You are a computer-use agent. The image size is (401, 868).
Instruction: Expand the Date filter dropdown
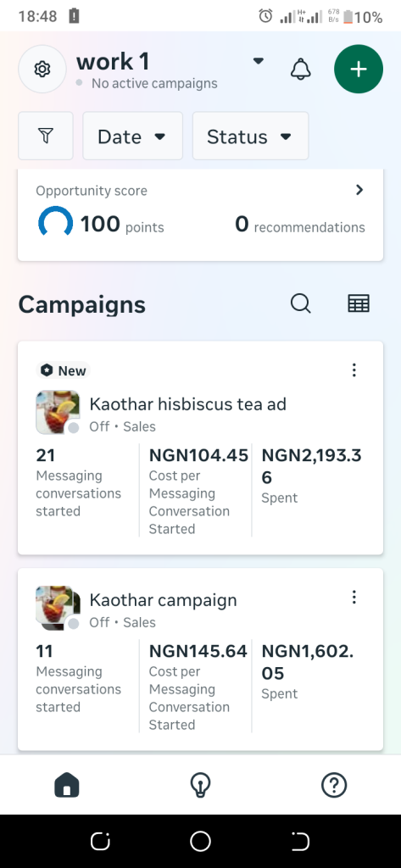tap(133, 136)
